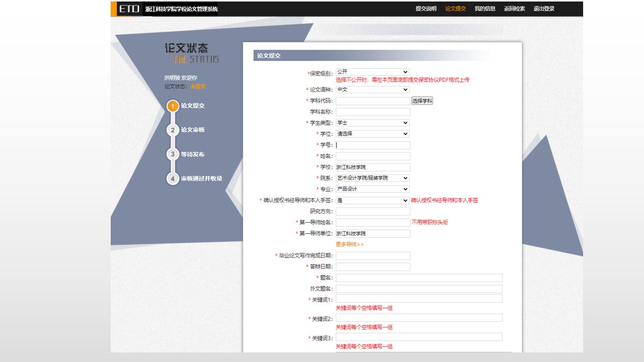Click step 4 circle 审核通过并收录
Screen dimensions: 644x362
[173, 178]
